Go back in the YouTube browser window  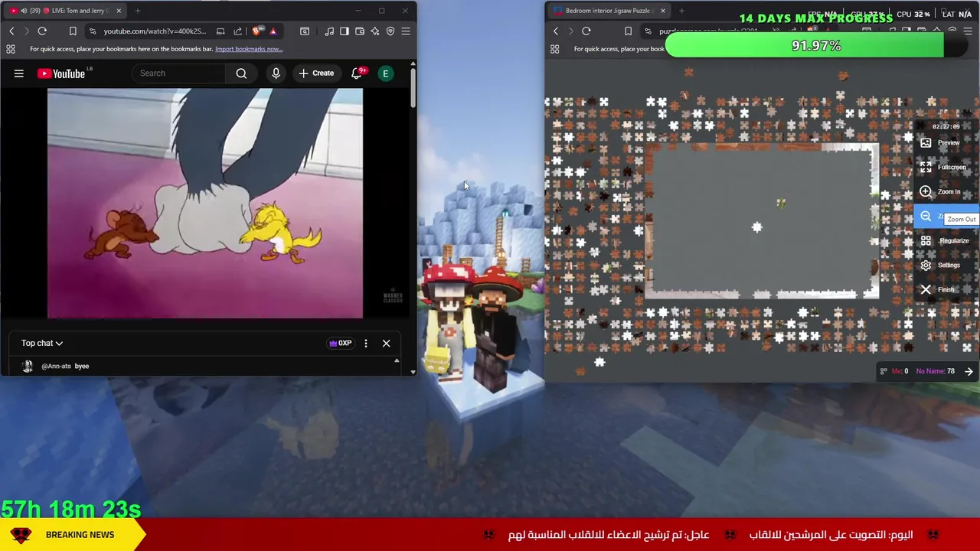pos(11,31)
